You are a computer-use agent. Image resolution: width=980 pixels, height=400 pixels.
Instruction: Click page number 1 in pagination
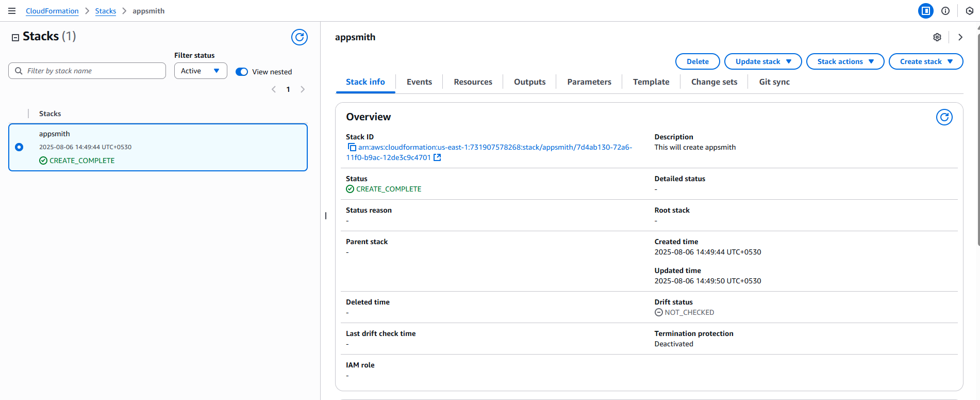pos(288,89)
